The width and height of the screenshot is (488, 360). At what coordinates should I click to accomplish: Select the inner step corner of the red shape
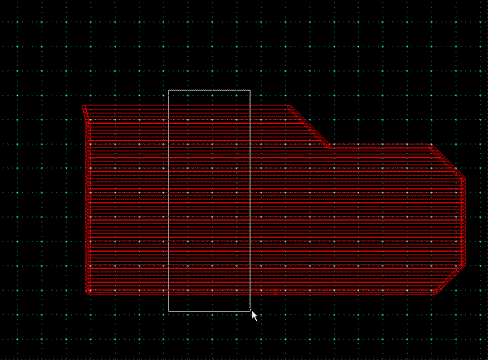pos(328,146)
